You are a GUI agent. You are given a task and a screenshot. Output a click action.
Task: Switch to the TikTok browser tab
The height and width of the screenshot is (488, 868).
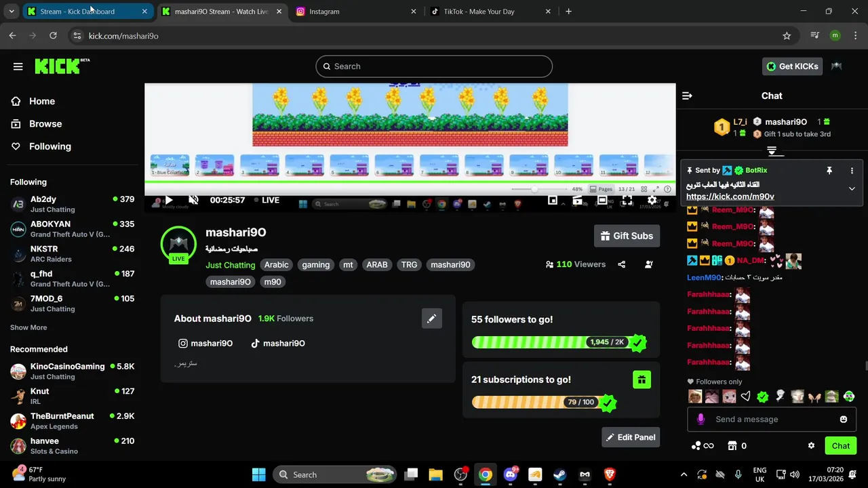493,12
